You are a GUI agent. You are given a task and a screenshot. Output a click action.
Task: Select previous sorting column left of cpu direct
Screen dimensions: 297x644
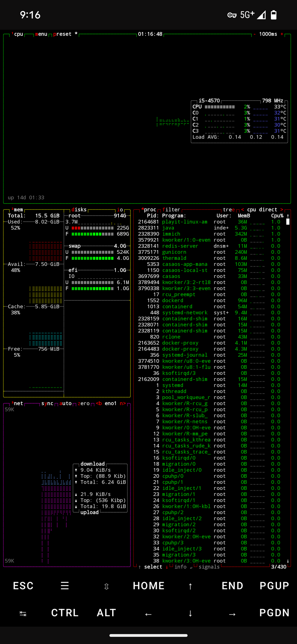(x=242, y=209)
